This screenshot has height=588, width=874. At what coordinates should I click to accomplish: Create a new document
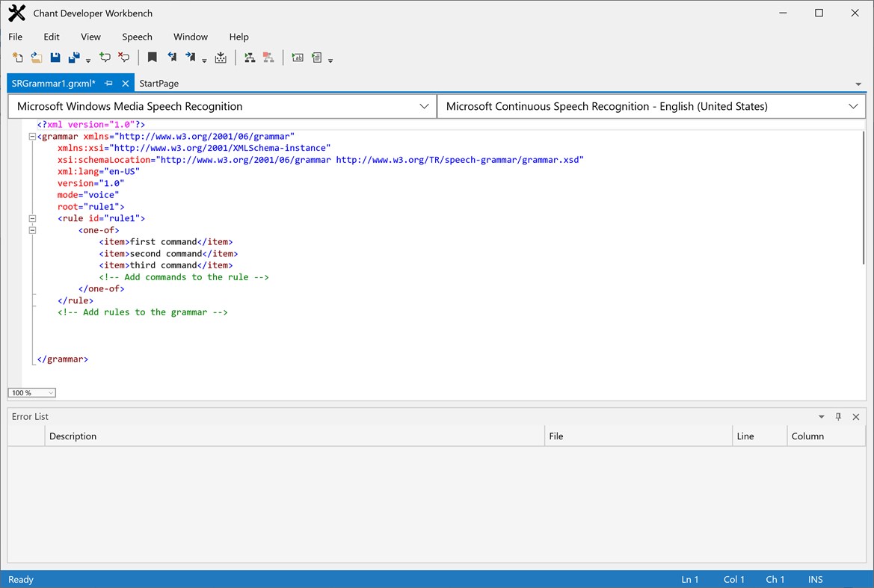click(x=17, y=58)
